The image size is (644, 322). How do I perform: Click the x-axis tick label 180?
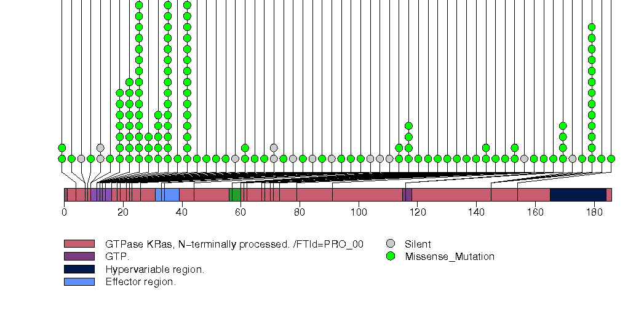tap(594, 213)
